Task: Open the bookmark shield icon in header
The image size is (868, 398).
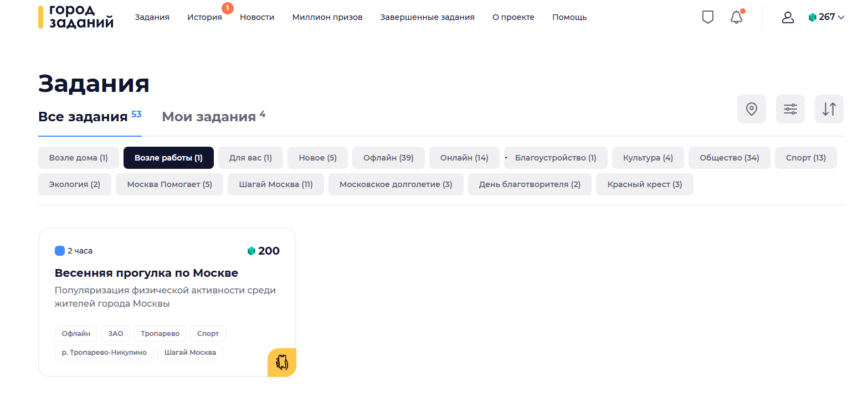Action: (x=707, y=17)
